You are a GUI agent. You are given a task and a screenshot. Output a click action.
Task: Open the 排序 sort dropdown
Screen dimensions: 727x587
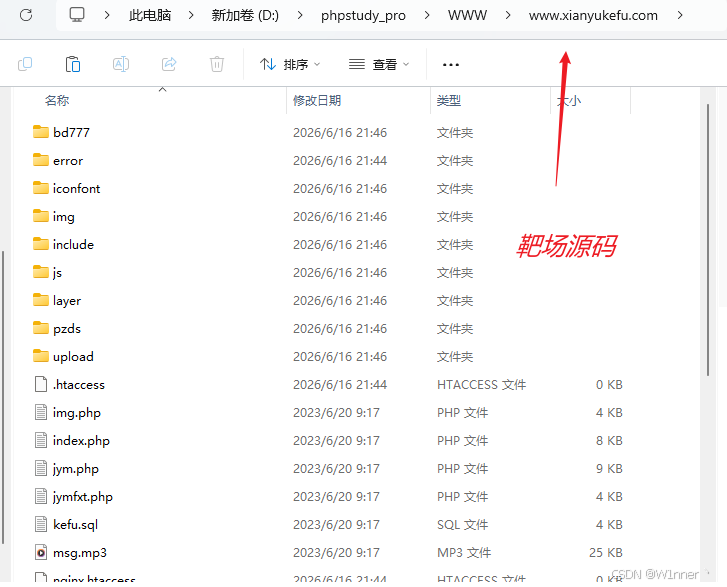pos(290,64)
